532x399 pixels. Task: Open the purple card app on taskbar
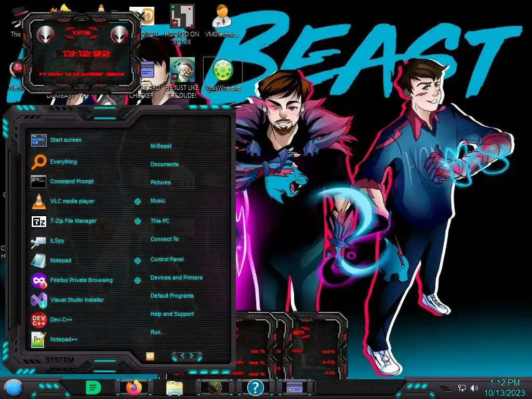(295, 388)
